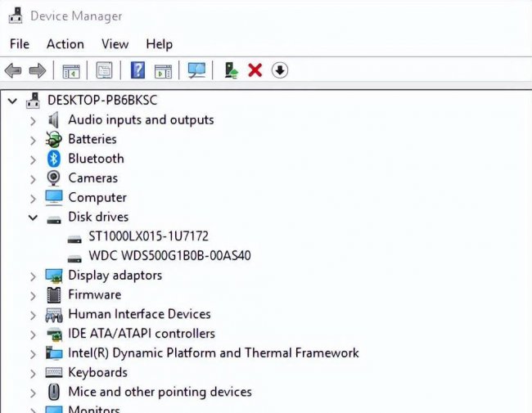Open the Action menu
This screenshot has height=413, width=532.
point(65,44)
